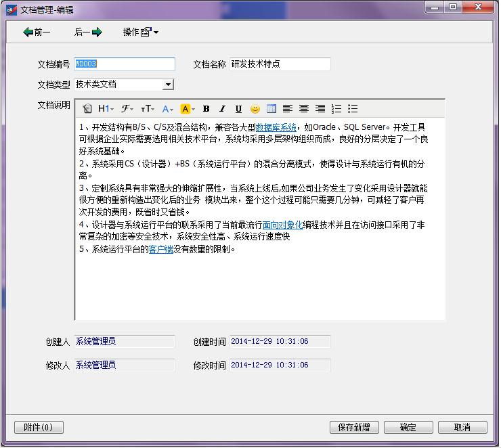501x448 pixels.
Task: Toggle italic formatting in editor toolbar
Action: (x=222, y=108)
